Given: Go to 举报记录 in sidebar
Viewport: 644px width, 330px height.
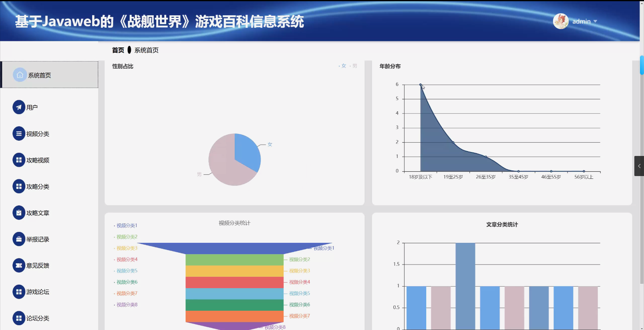Looking at the screenshot, I should [x=50, y=239].
